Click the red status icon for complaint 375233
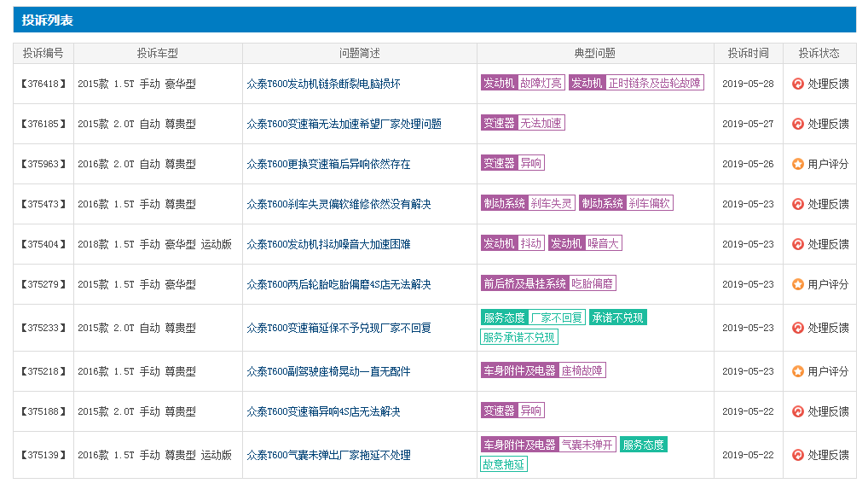This screenshot has width=868, height=495. 798,328
